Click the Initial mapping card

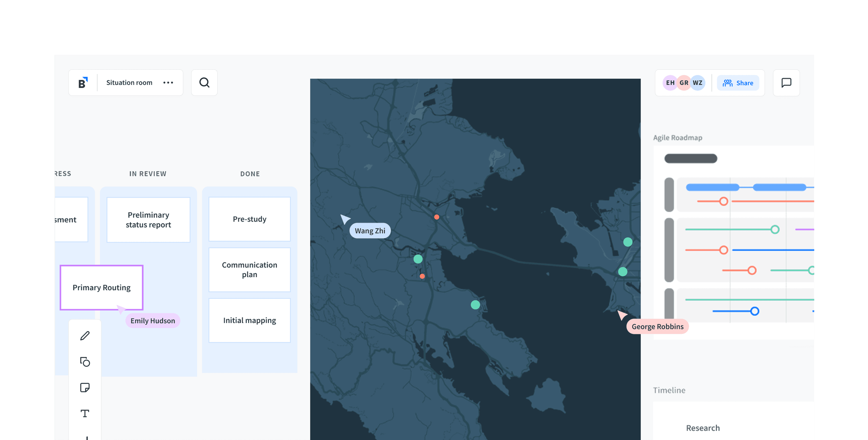(249, 320)
